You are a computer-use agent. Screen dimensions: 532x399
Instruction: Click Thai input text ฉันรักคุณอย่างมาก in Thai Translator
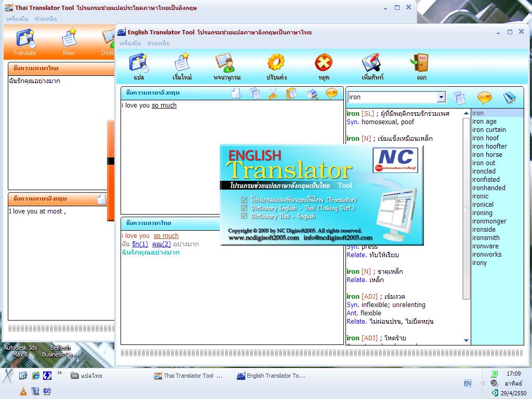tap(35, 81)
